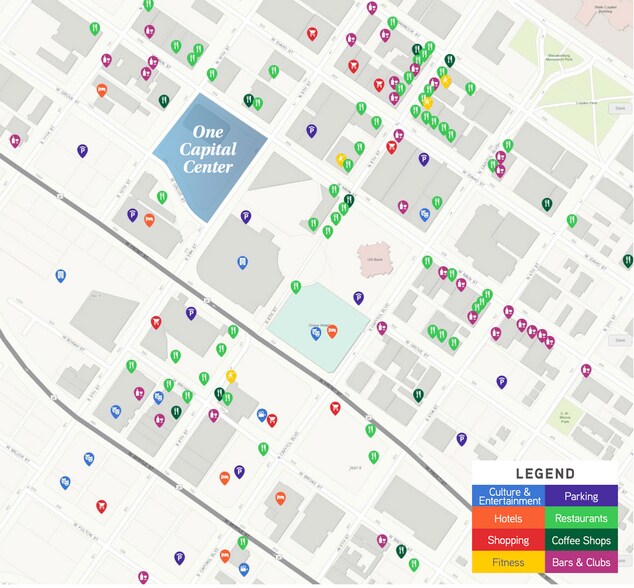The width and height of the screenshot is (634, 588).
Task: Select the Parking legend entry
Action: click(581, 496)
